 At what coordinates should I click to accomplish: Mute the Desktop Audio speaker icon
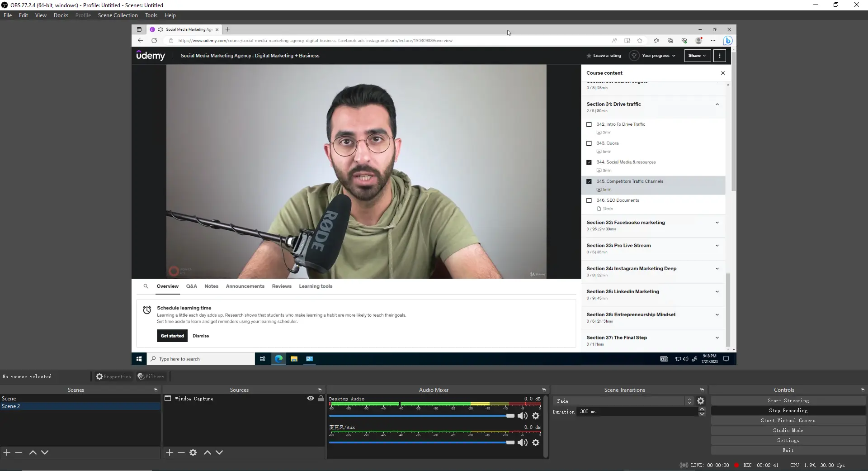[x=522, y=416]
